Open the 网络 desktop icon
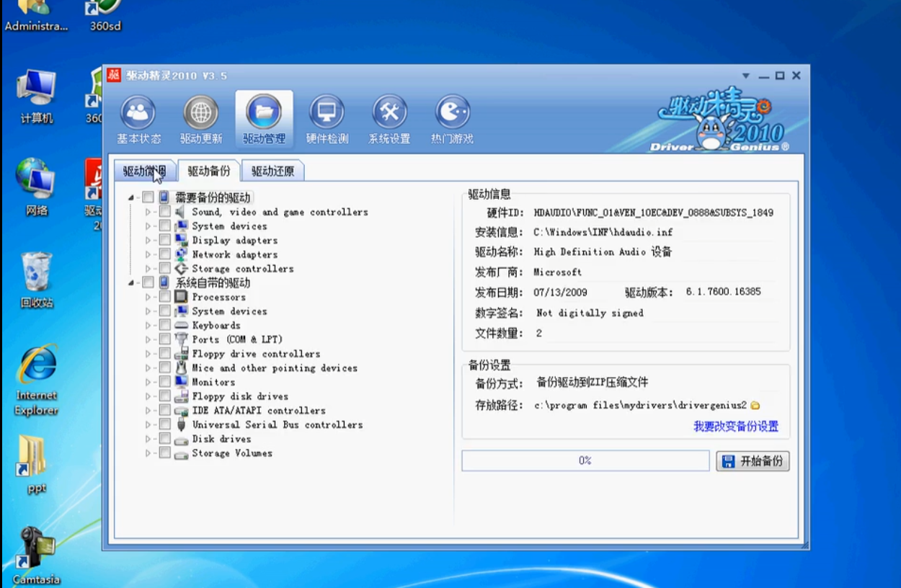901x588 pixels. coord(36,187)
